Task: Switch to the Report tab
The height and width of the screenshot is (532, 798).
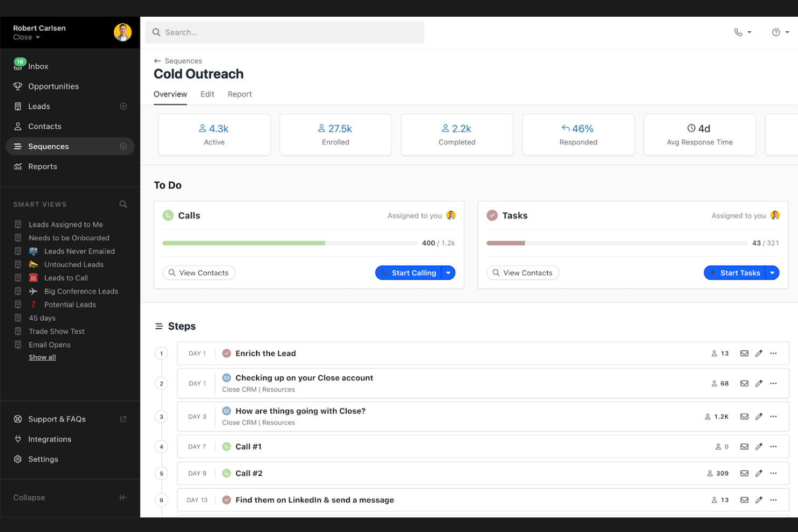Action: (x=239, y=94)
